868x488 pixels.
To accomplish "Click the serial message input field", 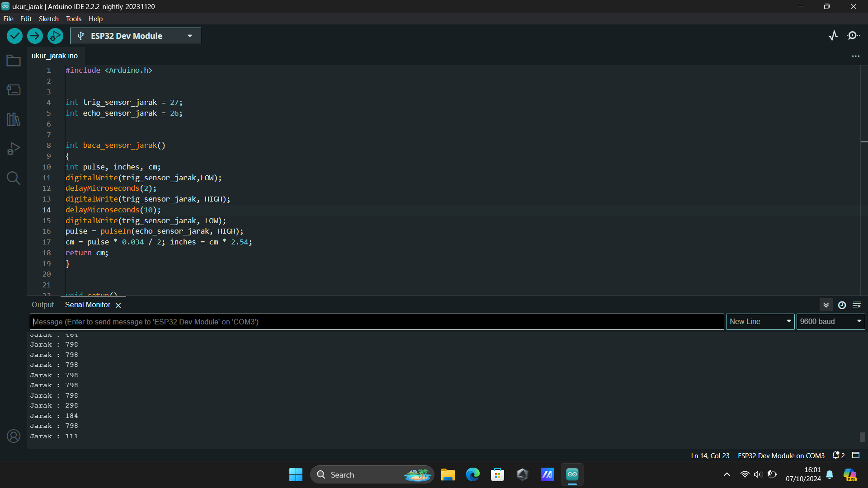I will [377, 322].
